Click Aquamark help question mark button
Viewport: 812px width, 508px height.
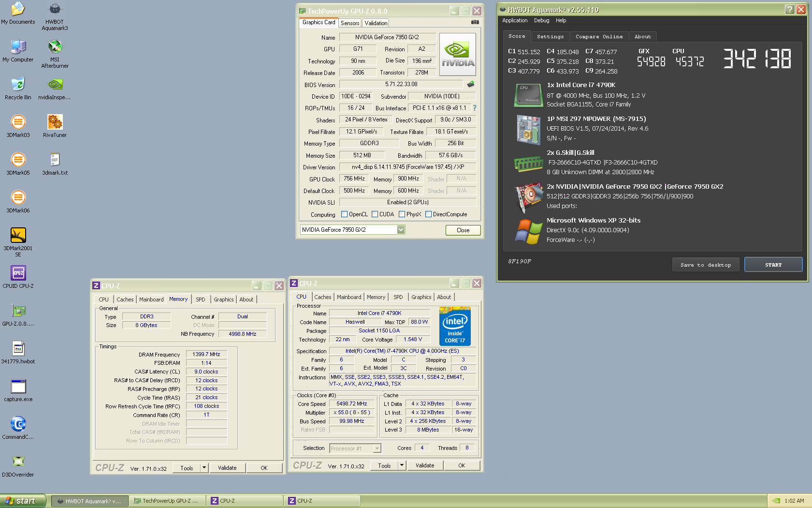click(790, 9)
